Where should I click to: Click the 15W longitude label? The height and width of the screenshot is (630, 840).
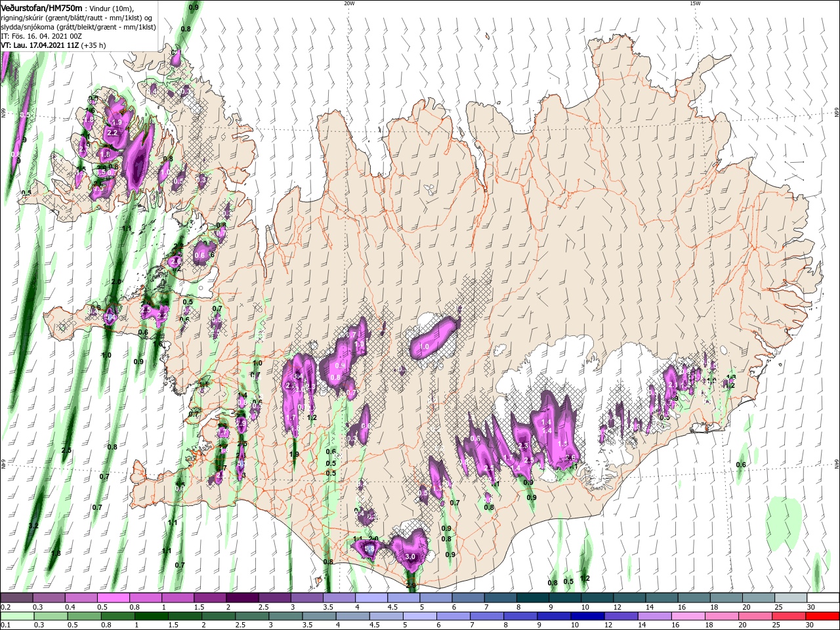coord(695,3)
